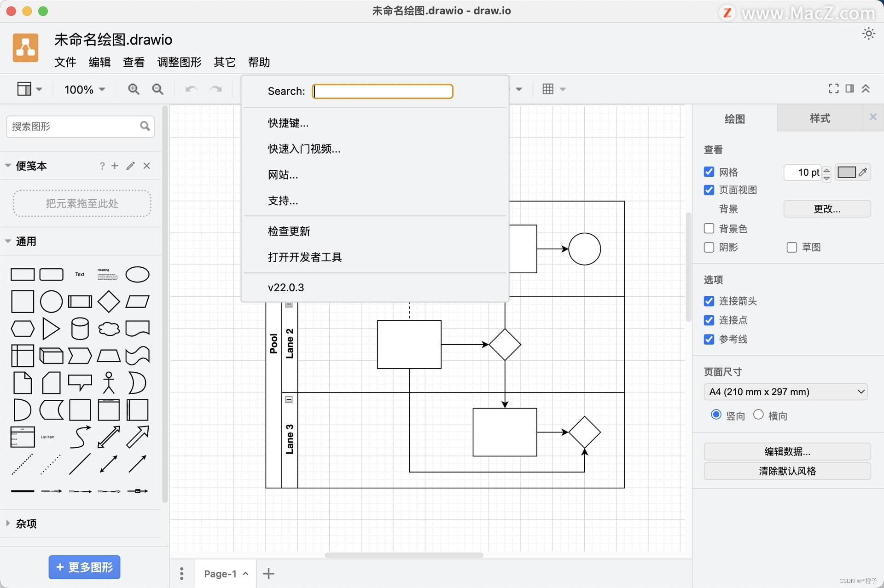The height and width of the screenshot is (588, 884).
Task: Toggle fullscreen mode icon
Action: pyautogui.click(x=833, y=88)
